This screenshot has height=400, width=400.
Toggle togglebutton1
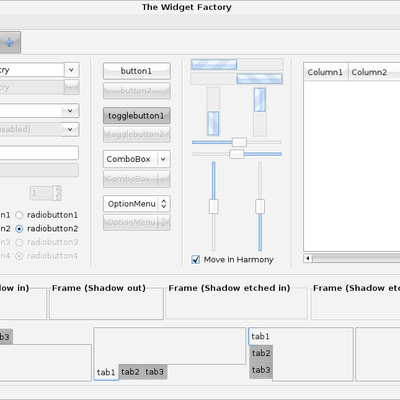click(x=137, y=116)
